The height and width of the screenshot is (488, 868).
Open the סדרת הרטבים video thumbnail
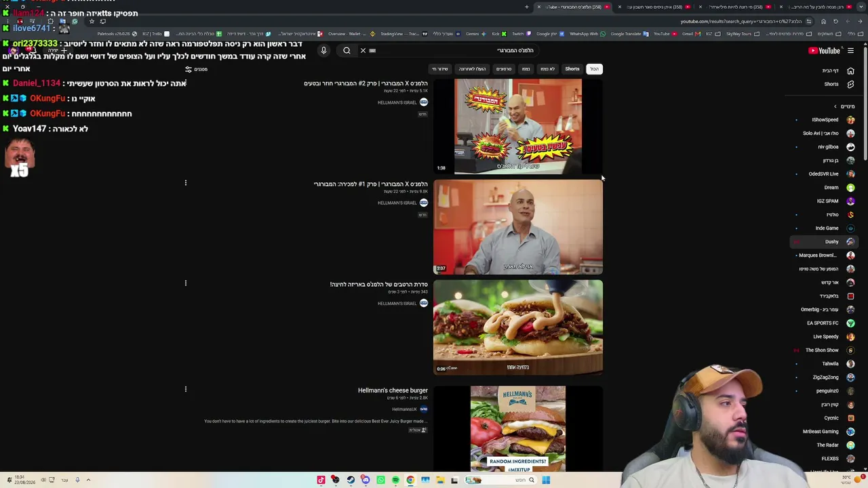point(518,327)
